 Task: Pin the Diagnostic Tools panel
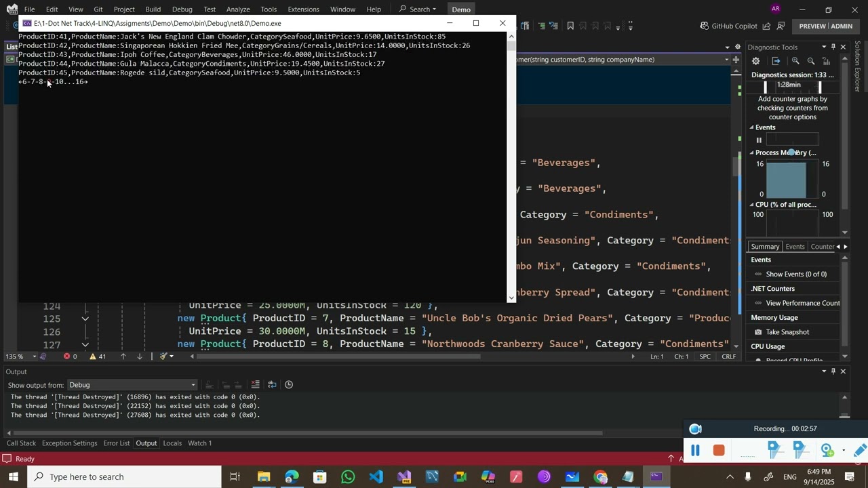(x=833, y=47)
